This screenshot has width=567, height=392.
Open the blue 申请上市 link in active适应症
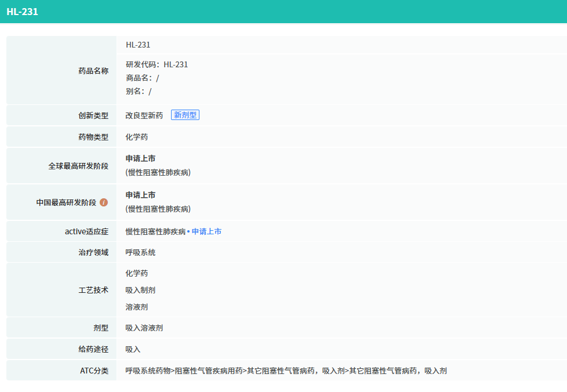pyautogui.click(x=206, y=231)
